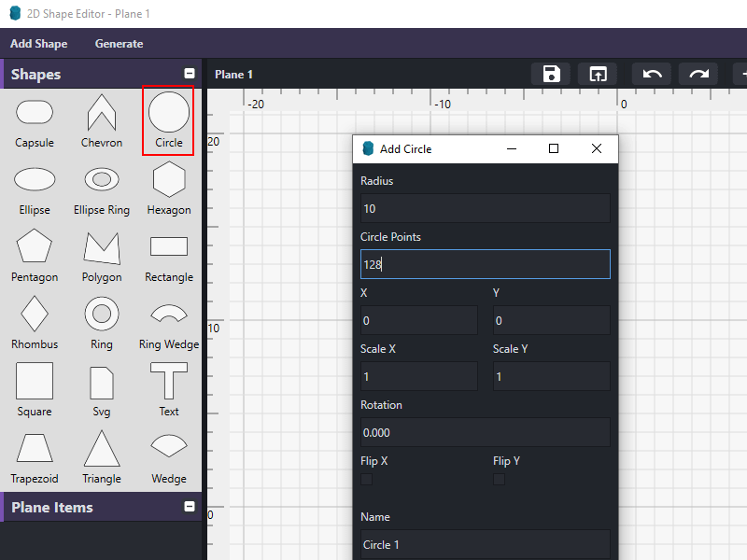Select the Square shape
747x560 pixels.
pyautogui.click(x=35, y=391)
